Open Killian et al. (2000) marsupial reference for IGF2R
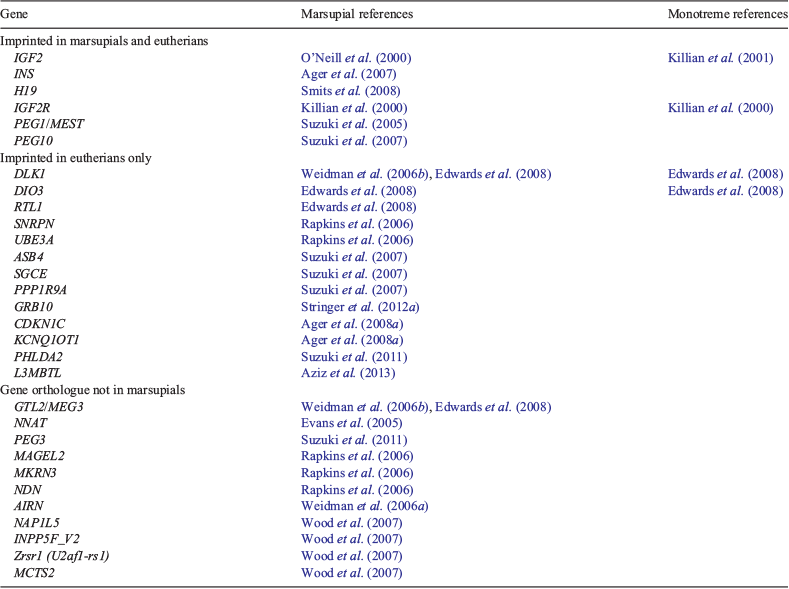The width and height of the screenshot is (789, 589). [x=354, y=108]
